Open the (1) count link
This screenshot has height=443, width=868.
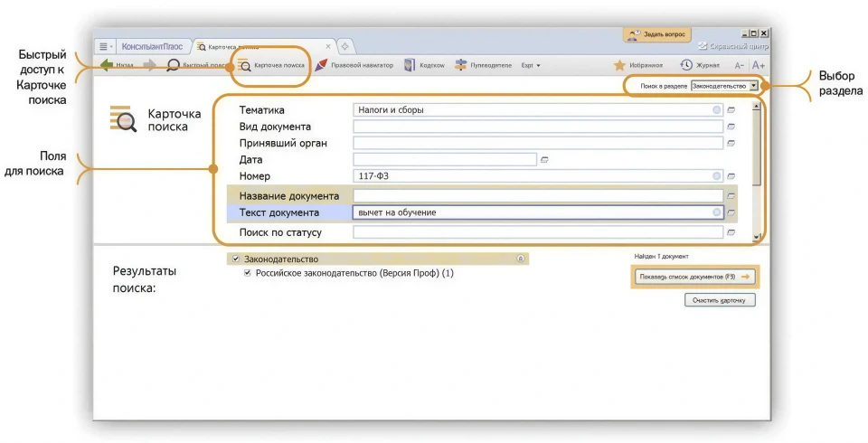[448, 273]
